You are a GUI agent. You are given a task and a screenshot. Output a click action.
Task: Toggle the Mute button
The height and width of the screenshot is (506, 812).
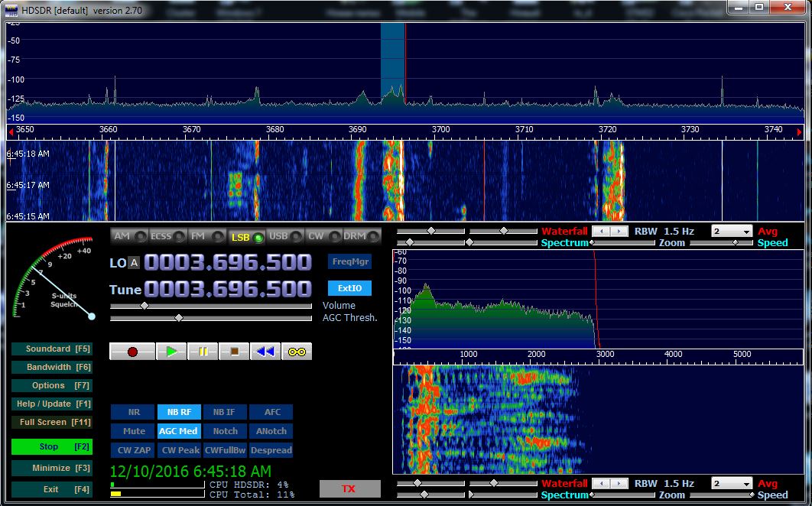click(x=134, y=432)
